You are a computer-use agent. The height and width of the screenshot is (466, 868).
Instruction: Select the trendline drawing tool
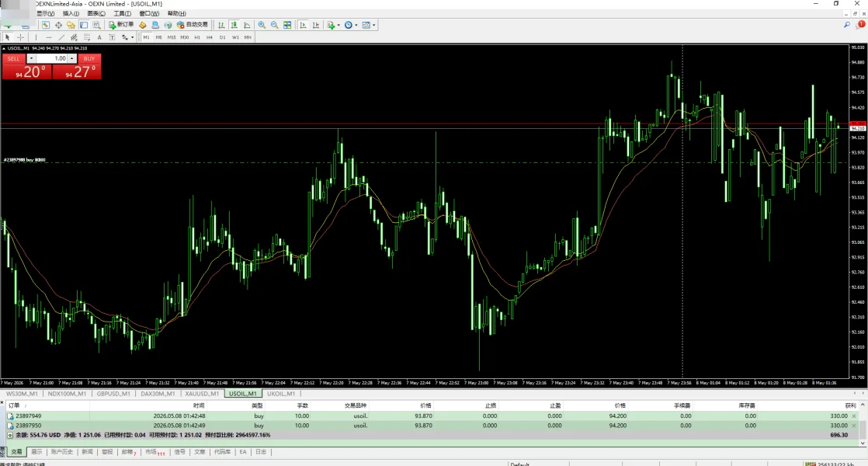point(61,37)
